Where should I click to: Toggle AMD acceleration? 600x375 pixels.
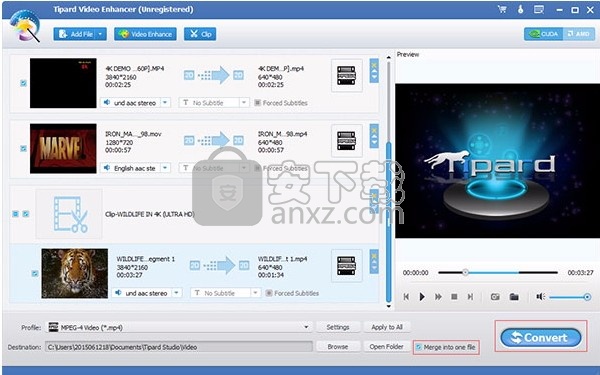579,34
